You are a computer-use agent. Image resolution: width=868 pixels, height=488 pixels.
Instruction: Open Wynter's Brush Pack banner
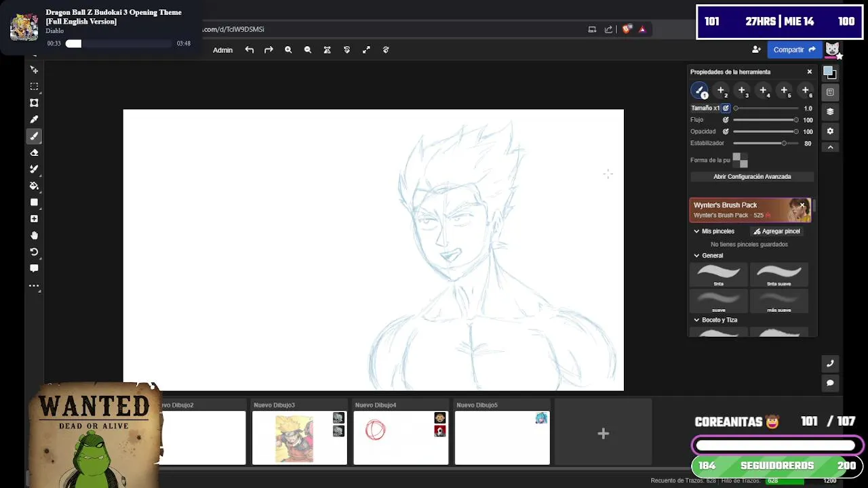[750, 210]
